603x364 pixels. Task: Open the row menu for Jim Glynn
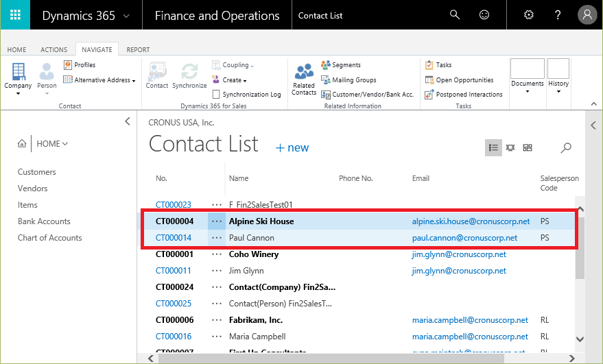(217, 271)
